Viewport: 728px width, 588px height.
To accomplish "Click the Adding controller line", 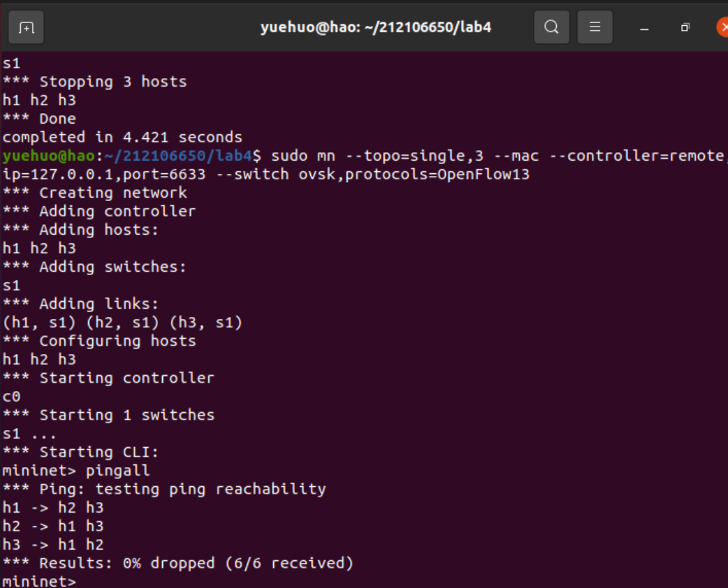I will click(99, 211).
